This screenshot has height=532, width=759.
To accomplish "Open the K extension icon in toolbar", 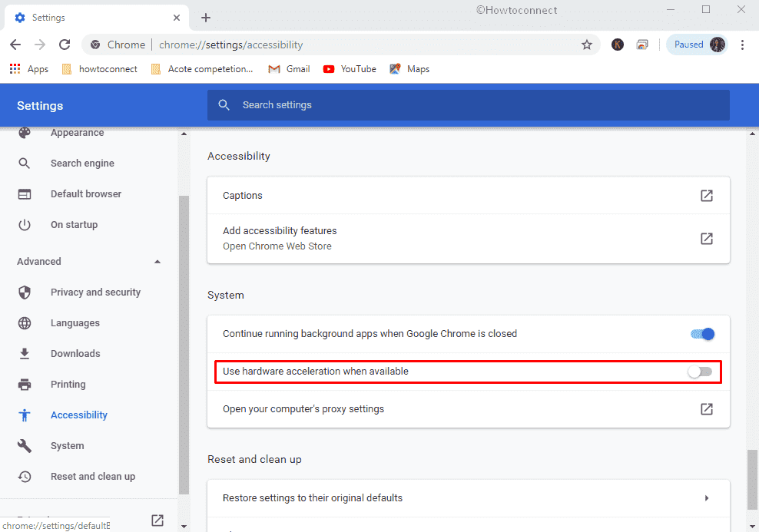I will (x=617, y=45).
